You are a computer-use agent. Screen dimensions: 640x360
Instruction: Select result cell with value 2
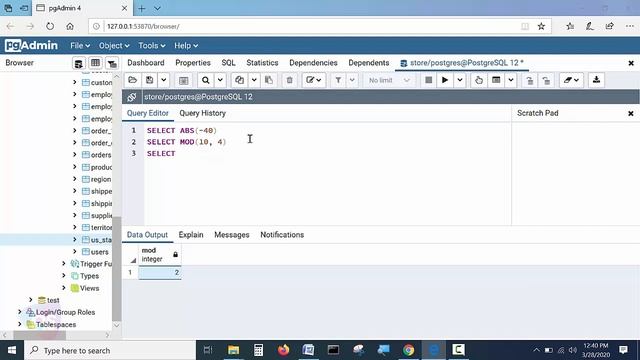[160, 272]
